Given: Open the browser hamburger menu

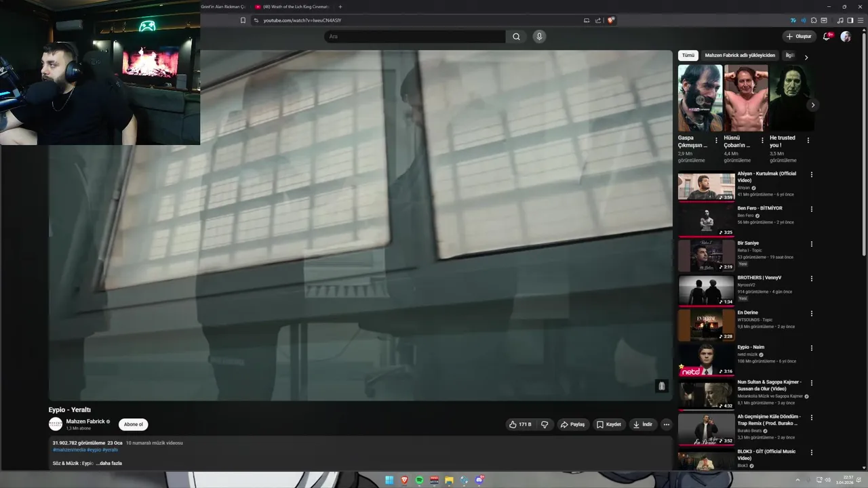Looking at the screenshot, I should pyautogui.click(x=861, y=20).
